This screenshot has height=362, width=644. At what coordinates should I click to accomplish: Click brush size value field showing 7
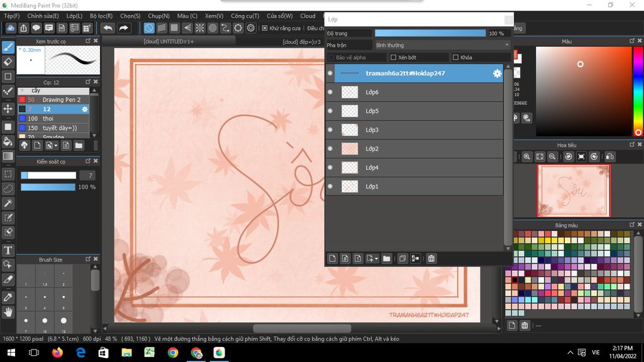(x=87, y=175)
